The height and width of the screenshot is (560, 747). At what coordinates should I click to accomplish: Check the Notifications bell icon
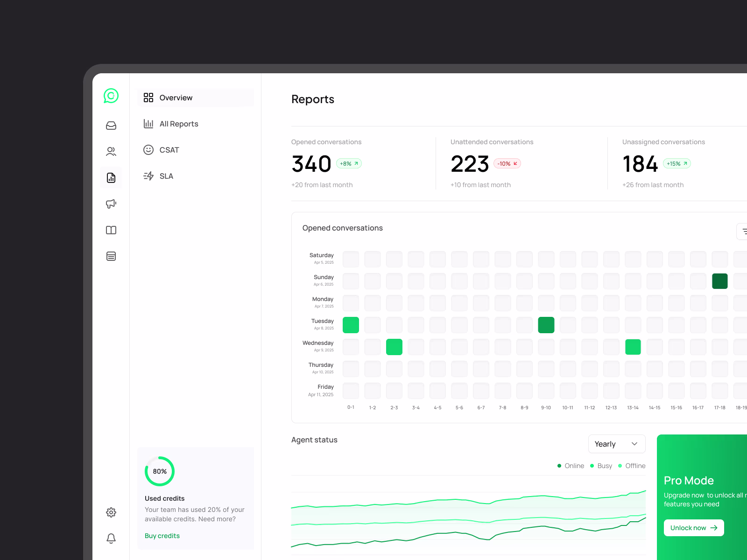pyautogui.click(x=111, y=538)
